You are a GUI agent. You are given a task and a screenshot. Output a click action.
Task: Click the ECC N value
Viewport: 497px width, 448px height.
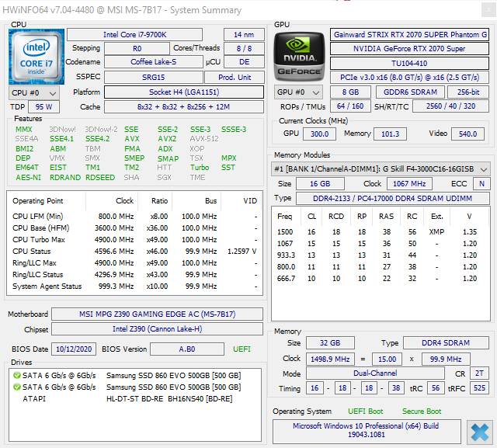click(x=481, y=184)
